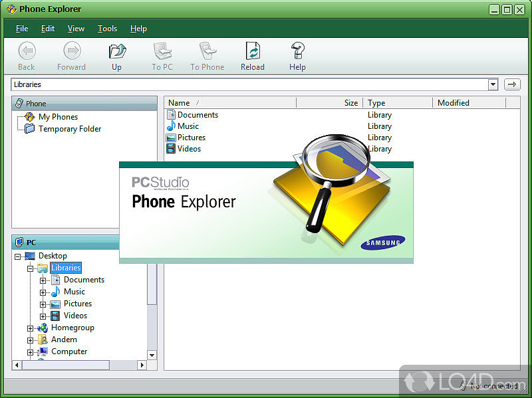The height and width of the screenshot is (398, 532).
Task: Sort file list by Modified column
Action: coord(469,103)
